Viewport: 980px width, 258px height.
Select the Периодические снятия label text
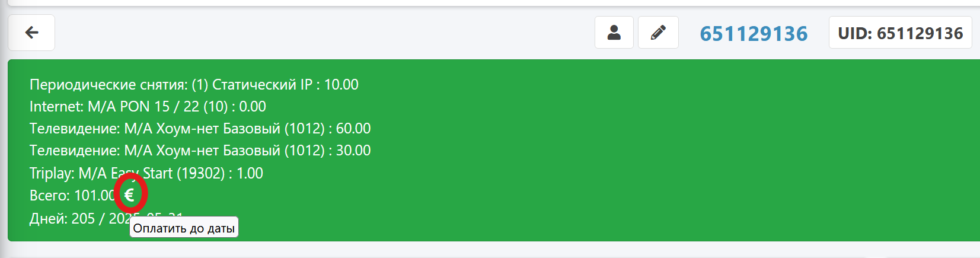point(108,84)
